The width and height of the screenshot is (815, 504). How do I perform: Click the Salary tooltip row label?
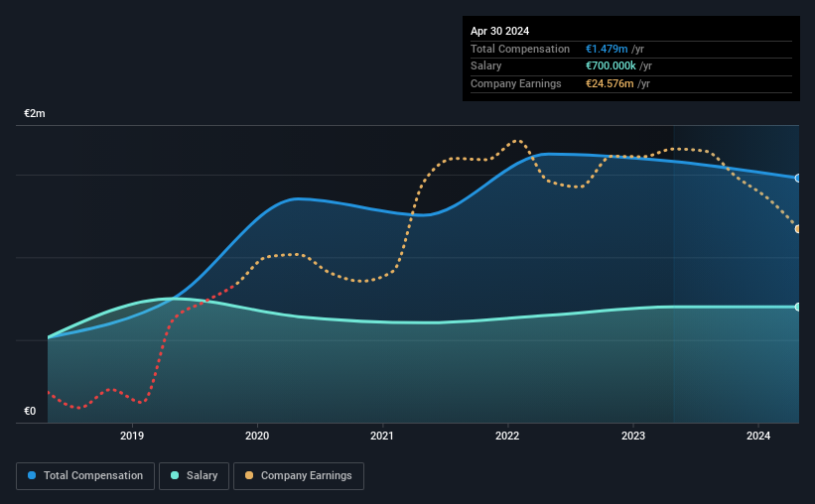click(x=486, y=66)
